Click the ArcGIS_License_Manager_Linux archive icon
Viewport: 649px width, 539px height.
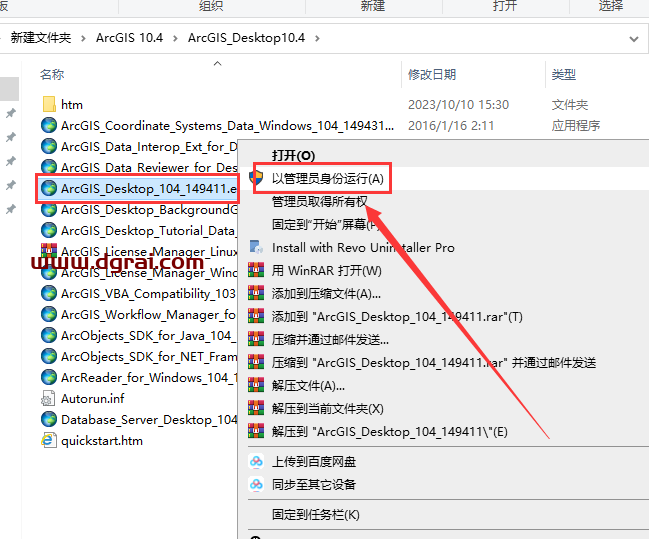click(x=49, y=250)
